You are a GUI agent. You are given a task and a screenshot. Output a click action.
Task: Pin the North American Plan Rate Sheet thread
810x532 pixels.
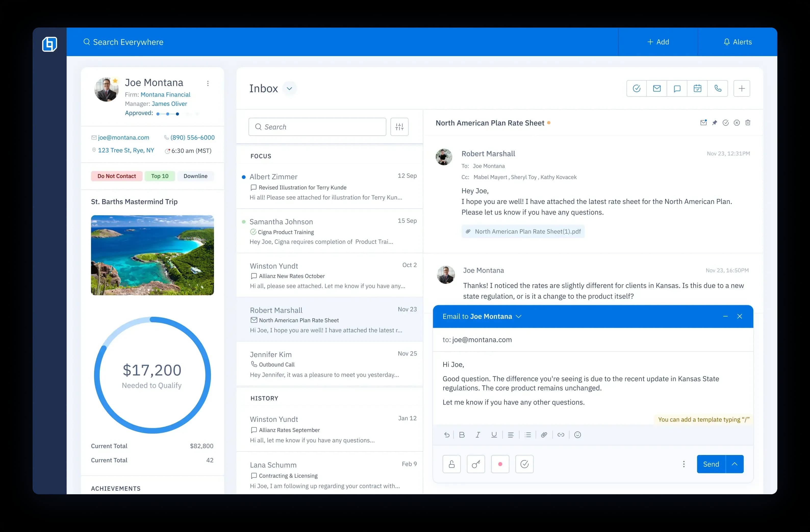pos(714,122)
